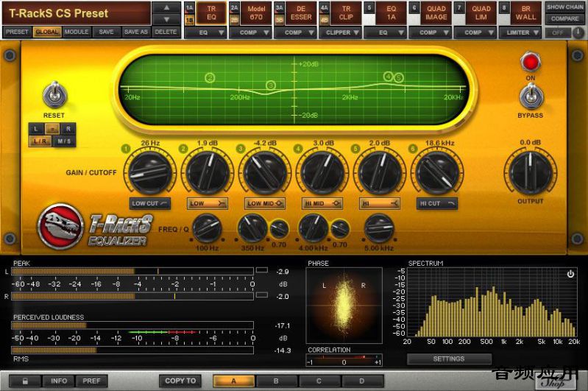Viewport: 588px width, 391px height.
Task: Open slot 1 EQ module dropdown
Action: pyautogui.click(x=207, y=32)
